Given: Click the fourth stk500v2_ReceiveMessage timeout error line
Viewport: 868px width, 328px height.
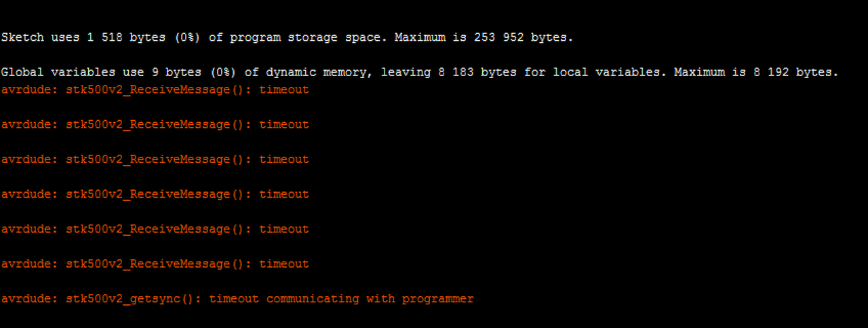Looking at the screenshot, I should 155,194.
